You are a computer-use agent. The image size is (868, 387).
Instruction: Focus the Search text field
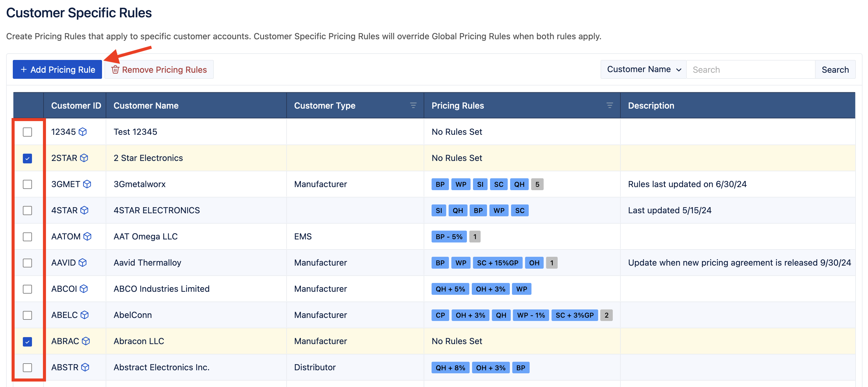pos(751,69)
